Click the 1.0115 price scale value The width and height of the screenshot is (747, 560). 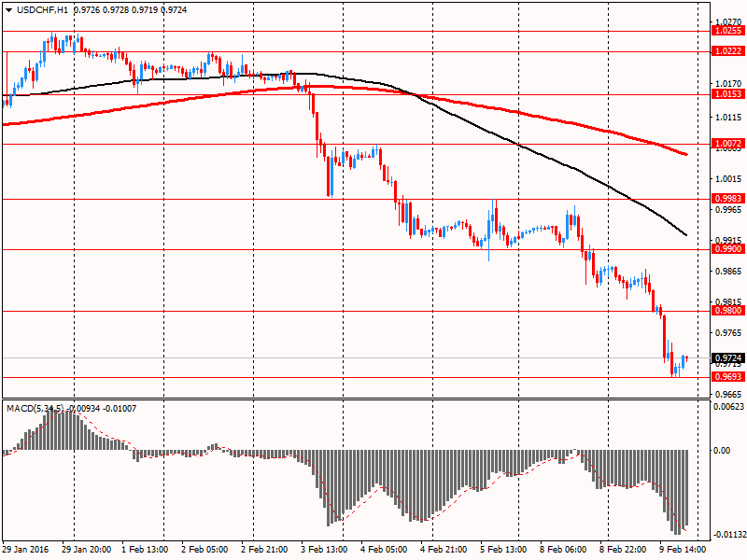728,118
